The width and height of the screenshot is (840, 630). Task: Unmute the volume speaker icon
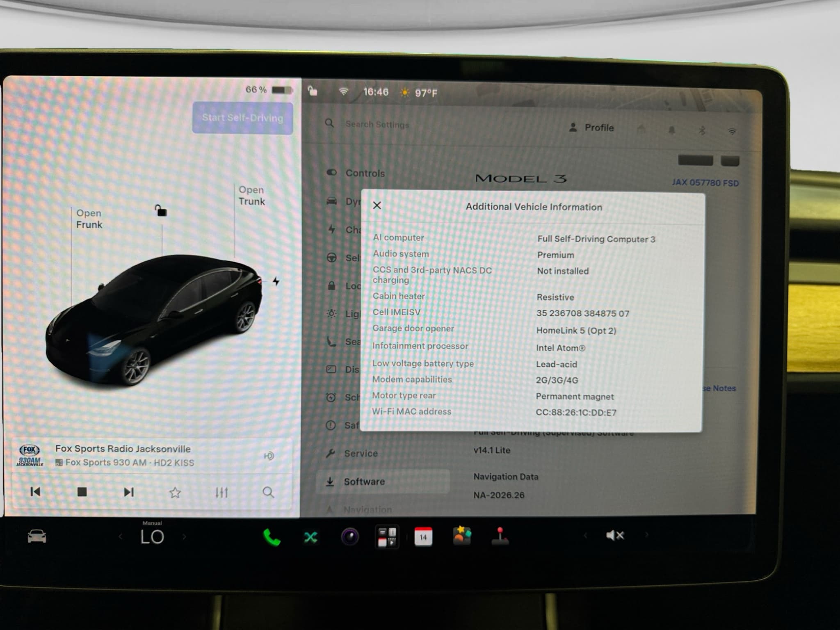(615, 535)
